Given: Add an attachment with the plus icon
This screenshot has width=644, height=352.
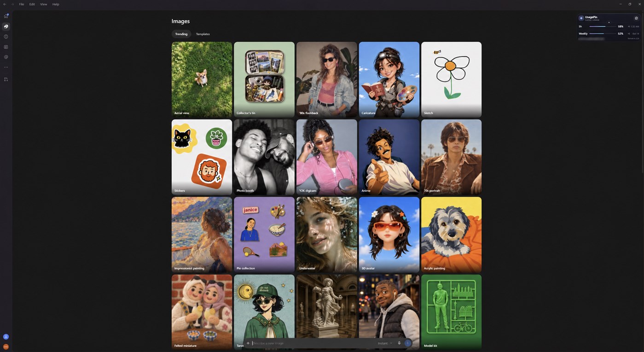Looking at the screenshot, I should click(x=248, y=343).
